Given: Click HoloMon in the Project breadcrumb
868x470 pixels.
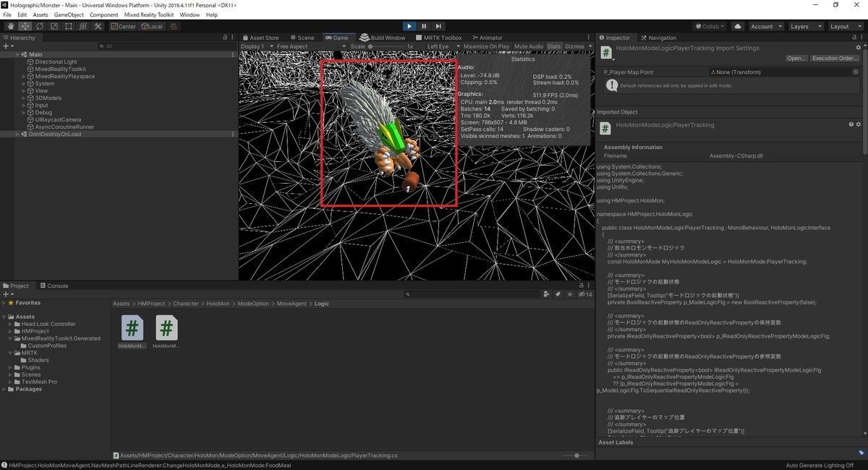Looking at the screenshot, I should (x=218, y=304).
